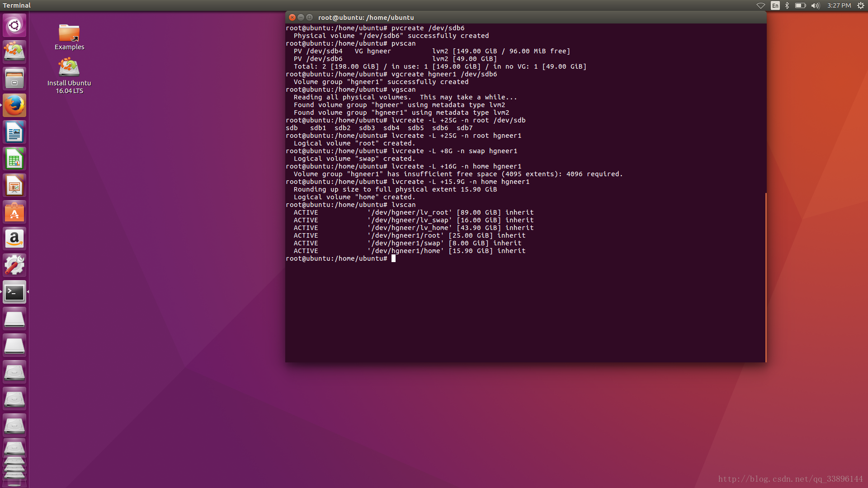The height and width of the screenshot is (488, 868).
Task: Open LibreOffice Calc spreadsheet
Action: tap(14, 159)
